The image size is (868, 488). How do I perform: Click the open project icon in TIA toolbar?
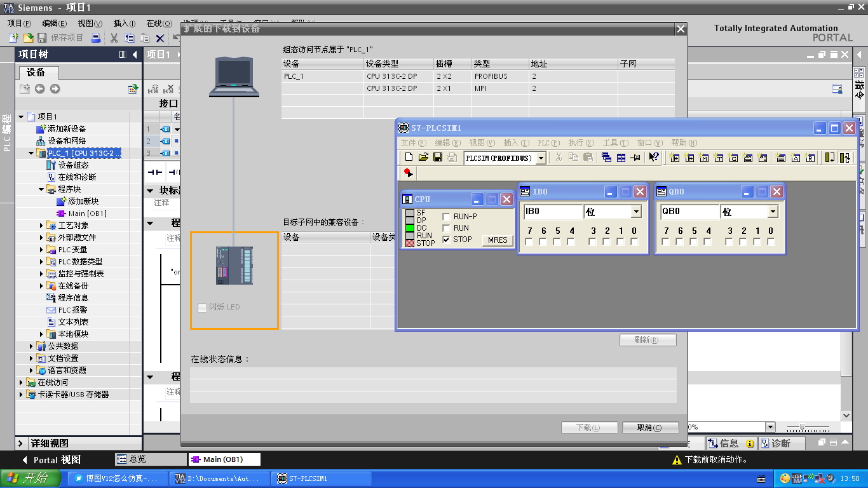[27, 38]
